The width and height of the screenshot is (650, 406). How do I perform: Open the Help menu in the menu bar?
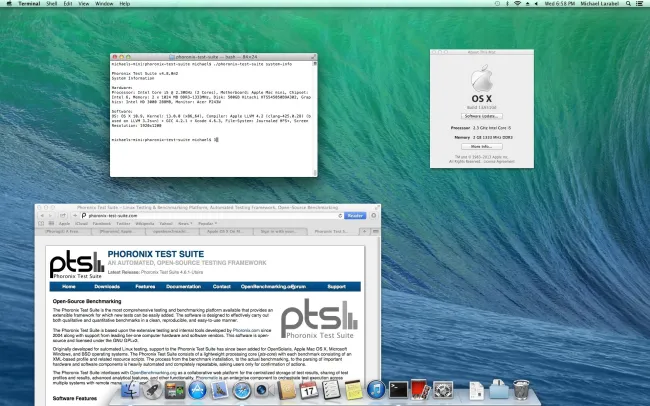(124, 3)
